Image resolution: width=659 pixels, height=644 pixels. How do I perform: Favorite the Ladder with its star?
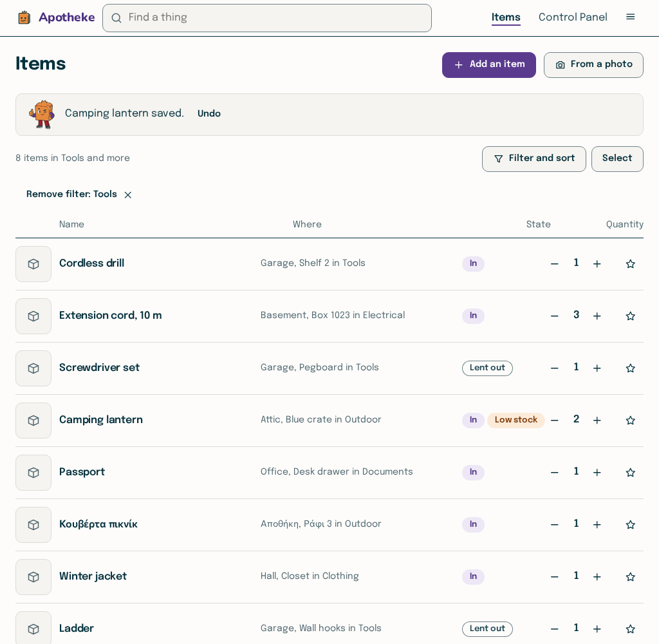(630, 629)
